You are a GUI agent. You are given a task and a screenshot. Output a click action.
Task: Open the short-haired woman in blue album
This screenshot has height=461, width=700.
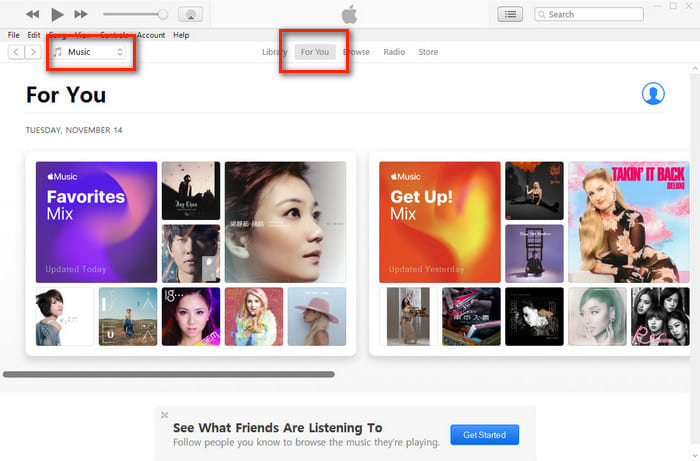65,316
